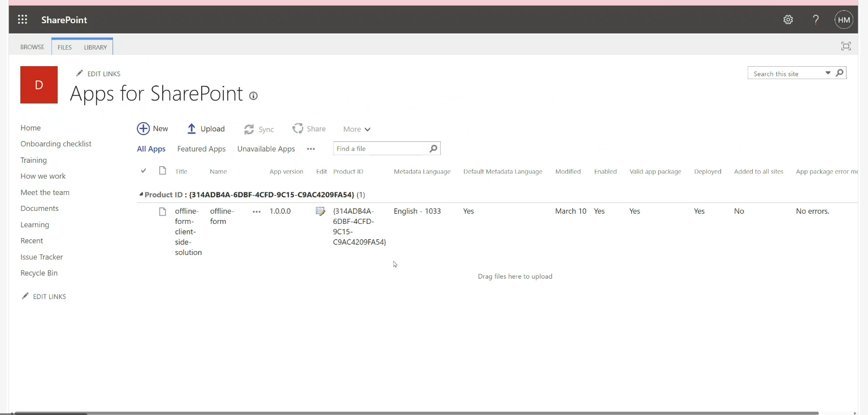868x415 pixels.
Task: Sort by the App version column header
Action: point(287,171)
